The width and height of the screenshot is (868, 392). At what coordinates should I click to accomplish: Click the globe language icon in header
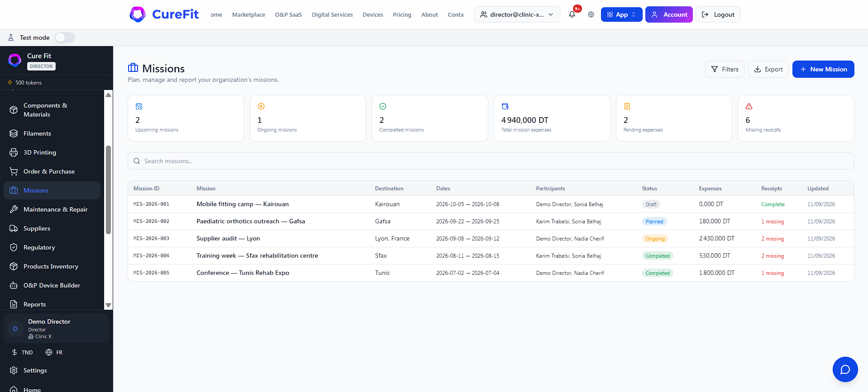(591, 14)
